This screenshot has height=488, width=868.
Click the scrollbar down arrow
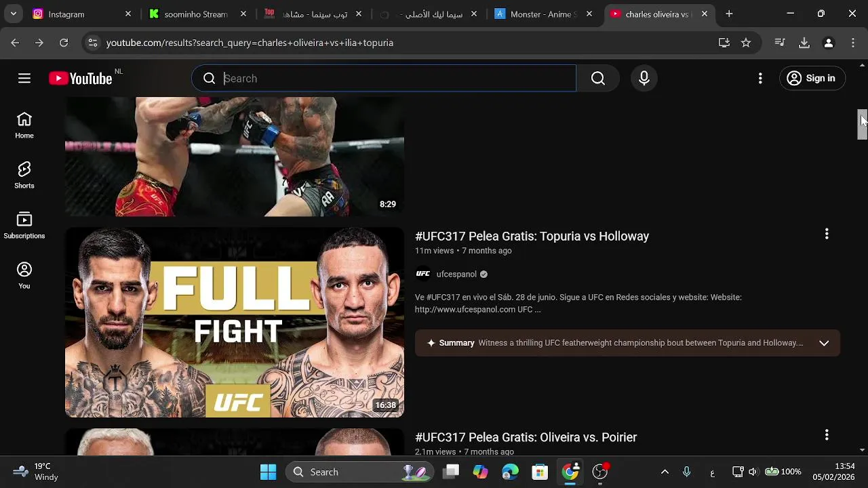click(x=862, y=449)
